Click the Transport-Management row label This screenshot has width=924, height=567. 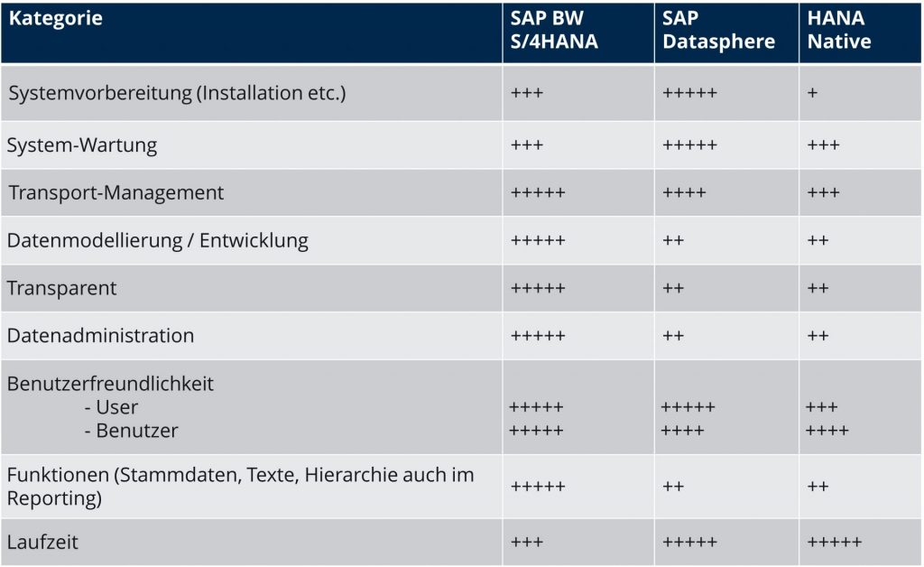tap(116, 192)
